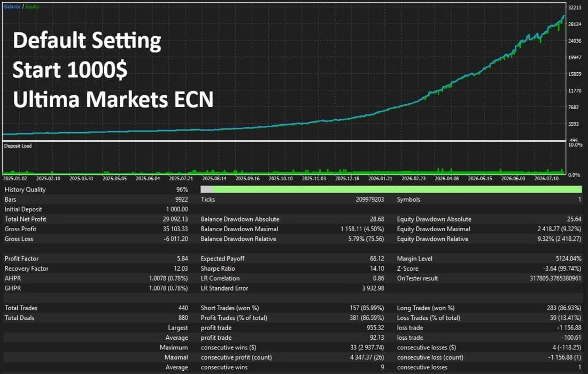The height and width of the screenshot is (374, 588).
Task: Select the Total Net Profit value 29 092.13
Action: pos(175,219)
